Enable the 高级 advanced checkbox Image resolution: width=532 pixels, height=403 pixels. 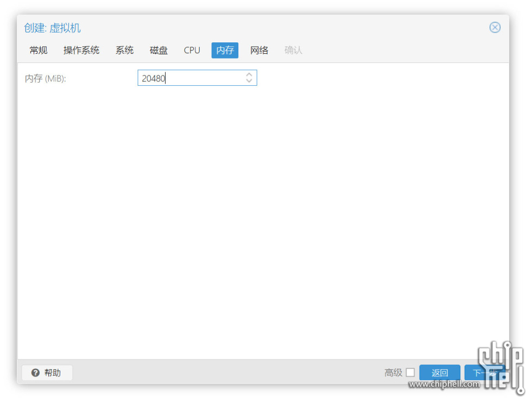[x=410, y=373]
